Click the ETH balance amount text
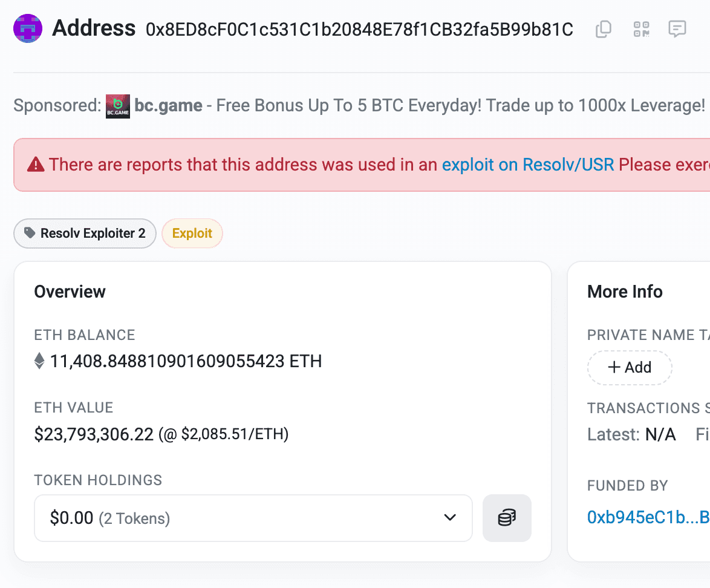This screenshot has height=588, width=710. pyautogui.click(x=186, y=362)
